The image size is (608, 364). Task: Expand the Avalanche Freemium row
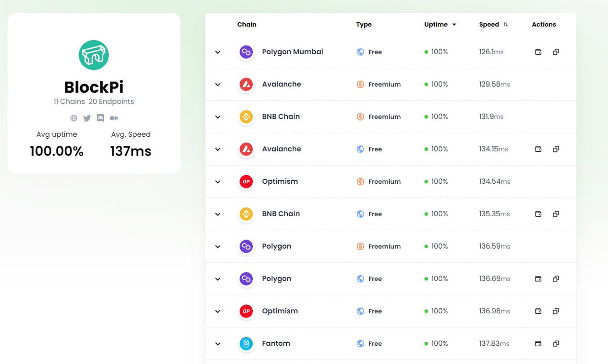218,85
